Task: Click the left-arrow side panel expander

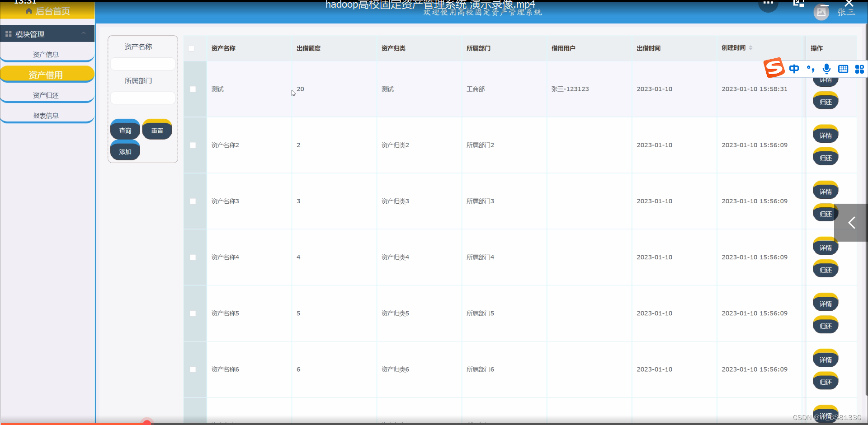Action: tap(851, 222)
